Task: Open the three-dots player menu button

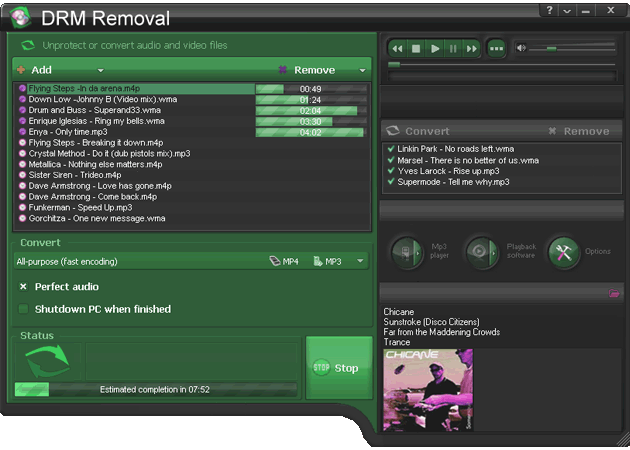Action: pyautogui.click(x=496, y=48)
